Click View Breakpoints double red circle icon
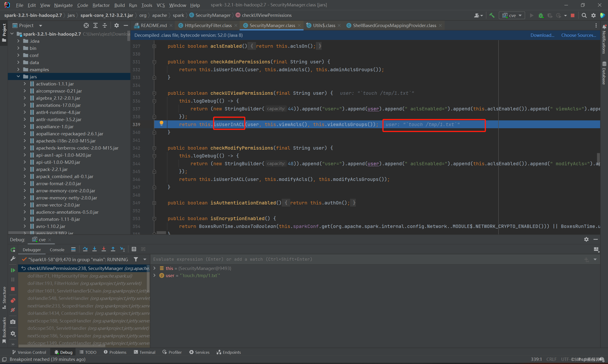 point(13,300)
